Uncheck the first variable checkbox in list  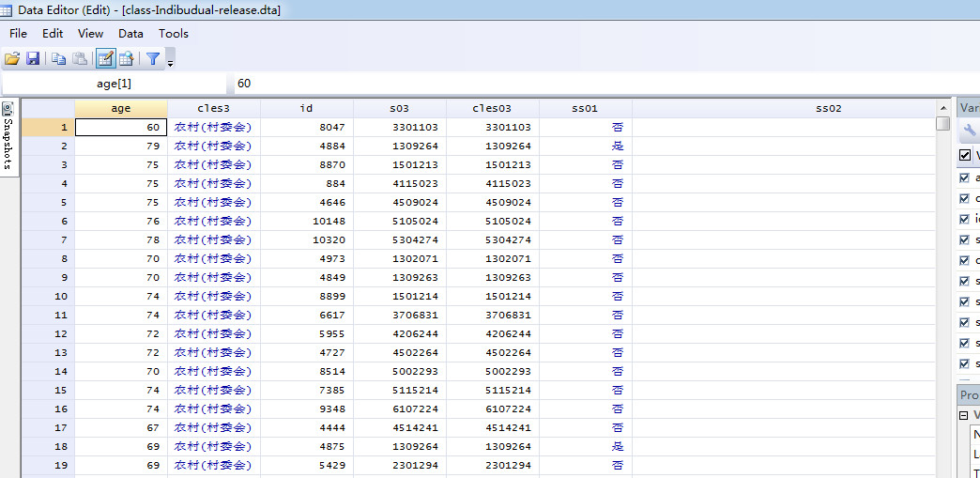tap(965, 177)
